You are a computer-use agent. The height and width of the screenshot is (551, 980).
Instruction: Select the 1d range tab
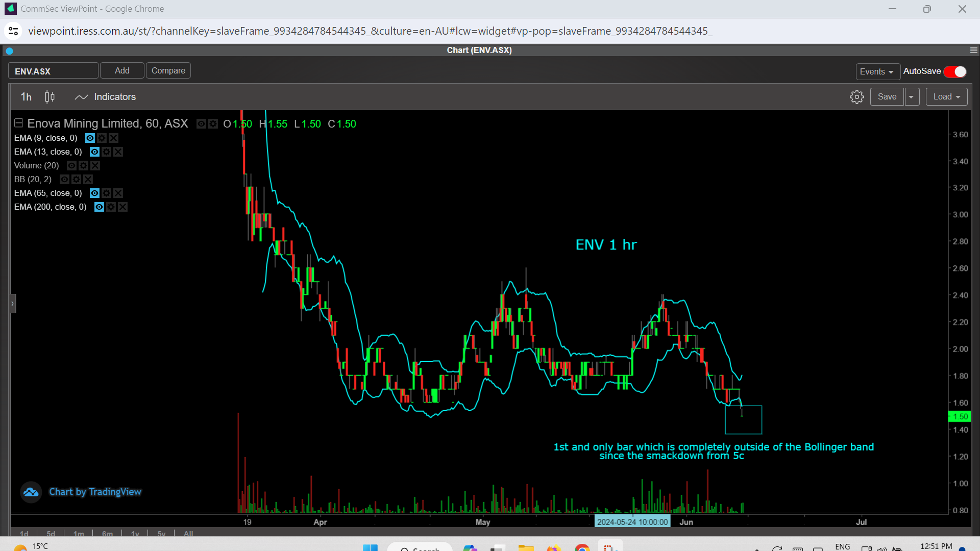click(x=24, y=534)
